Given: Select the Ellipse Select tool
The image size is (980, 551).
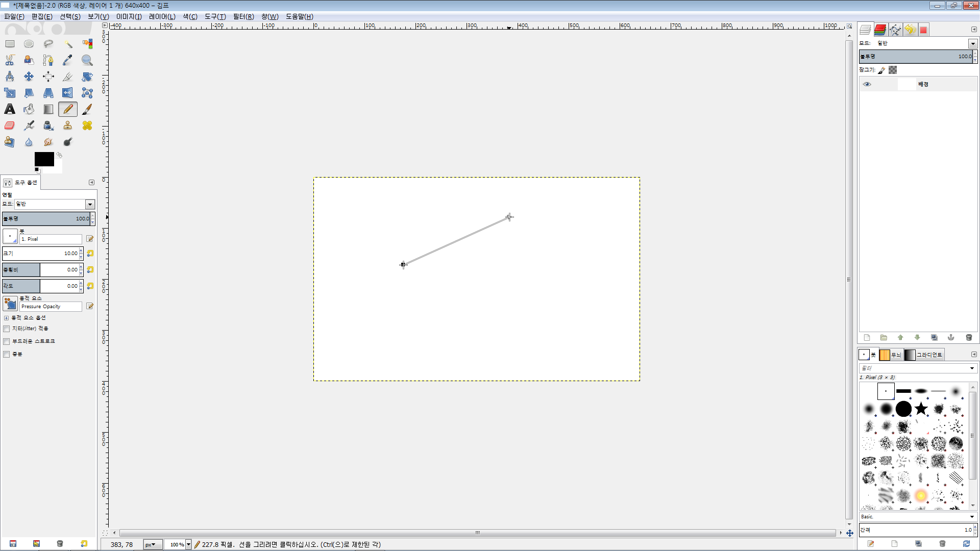Looking at the screenshot, I should coord(29,44).
